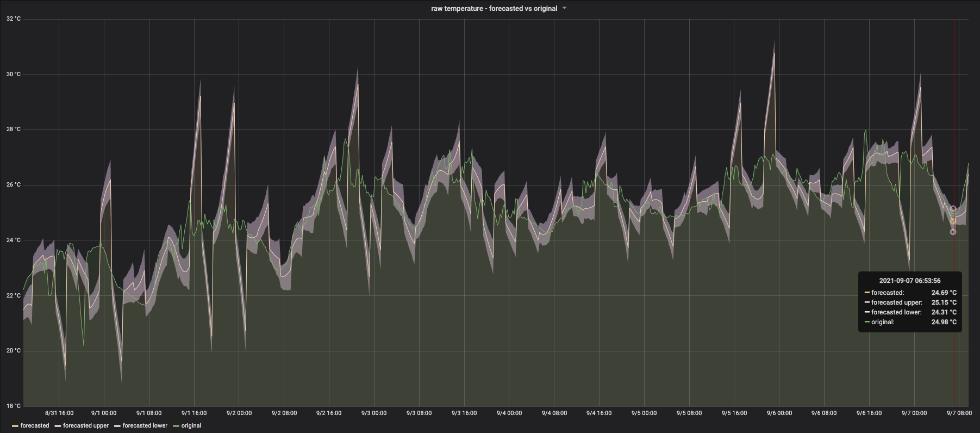Viewport: 980px width, 433px height.
Task: Click the original legend green color swatch
Action: [x=176, y=426]
